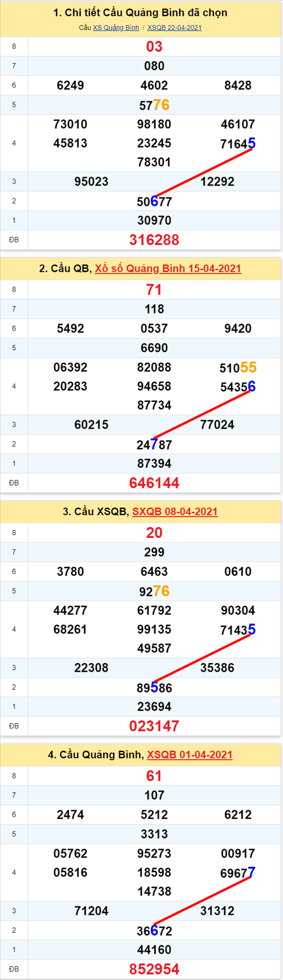
Task: Select special prize number 852954
Action: (x=154, y=969)
